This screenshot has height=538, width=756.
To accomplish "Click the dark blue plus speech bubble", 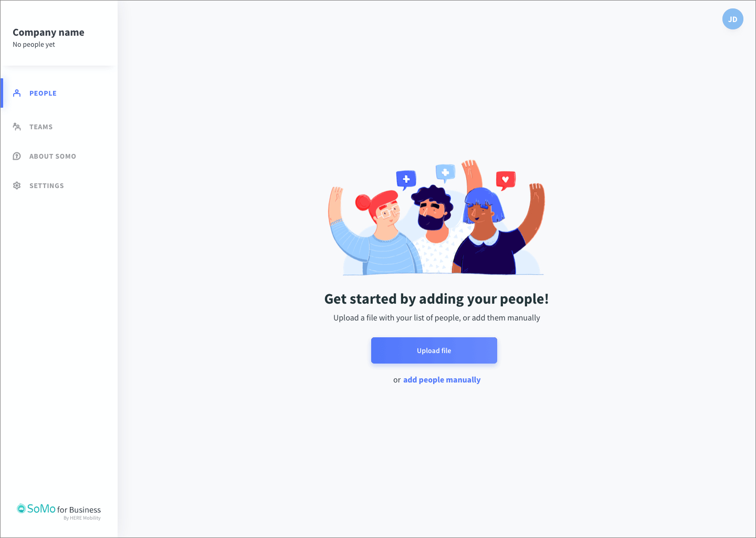I will point(406,180).
